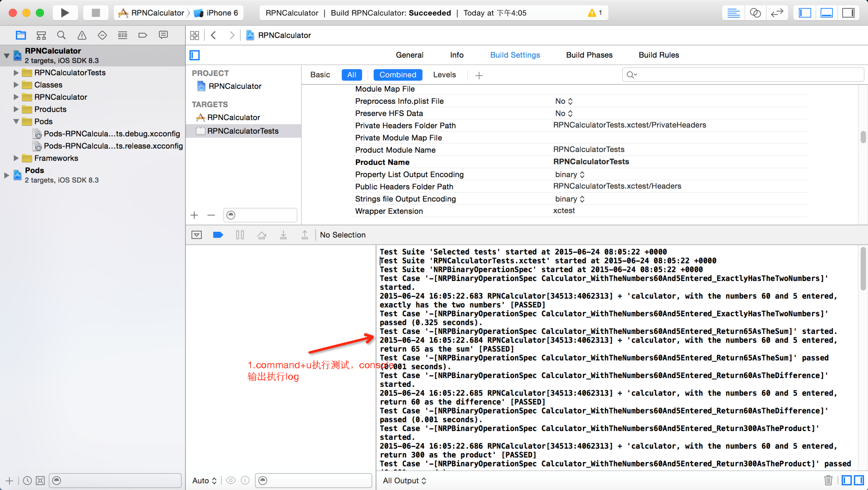The width and height of the screenshot is (868, 490).
Task: Open Preserve HFS Data dropdown
Action: [x=564, y=113]
